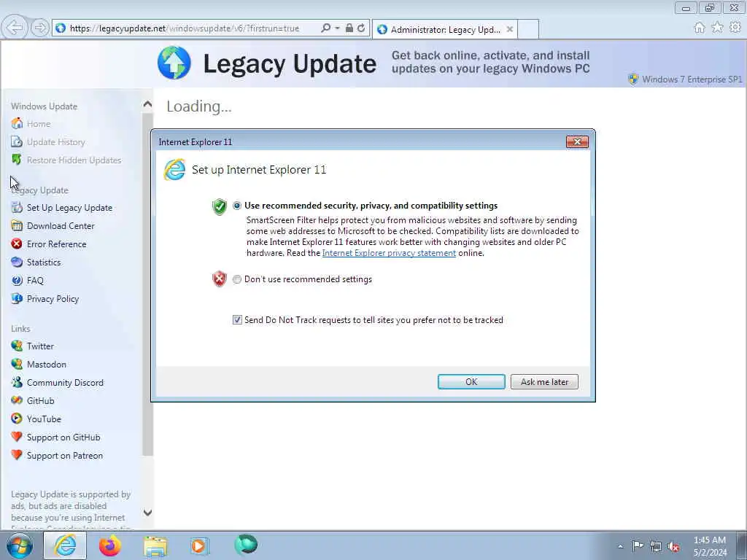Click the Mastodon globe icon
This screenshot has width=747, height=560.
(x=17, y=365)
